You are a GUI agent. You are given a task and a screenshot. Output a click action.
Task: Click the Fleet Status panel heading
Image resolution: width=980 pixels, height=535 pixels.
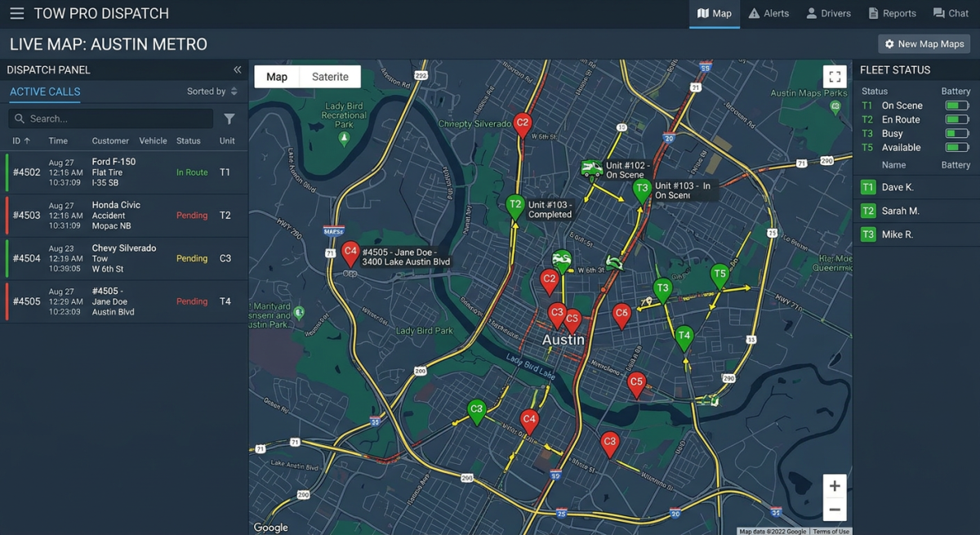[895, 70]
